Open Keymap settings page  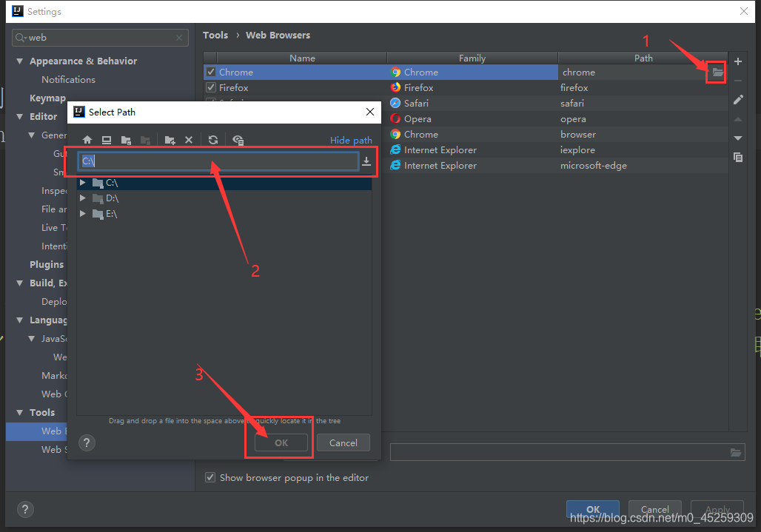[47, 98]
